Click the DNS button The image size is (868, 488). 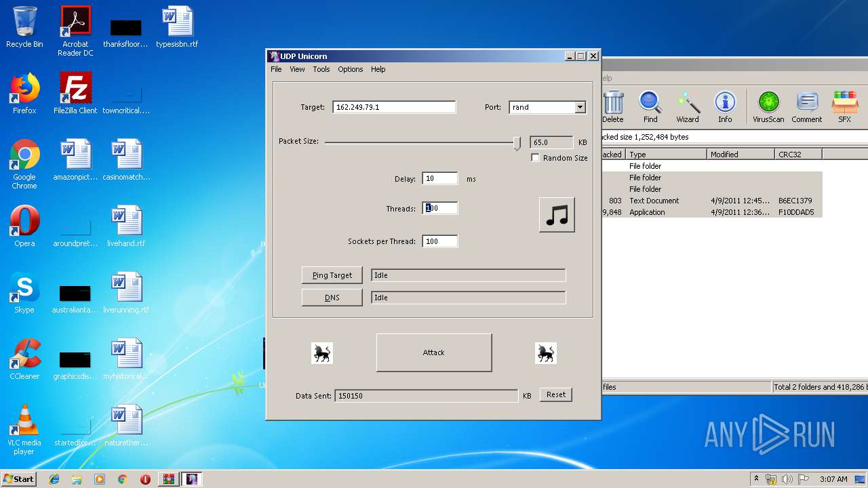pos(332,298)
